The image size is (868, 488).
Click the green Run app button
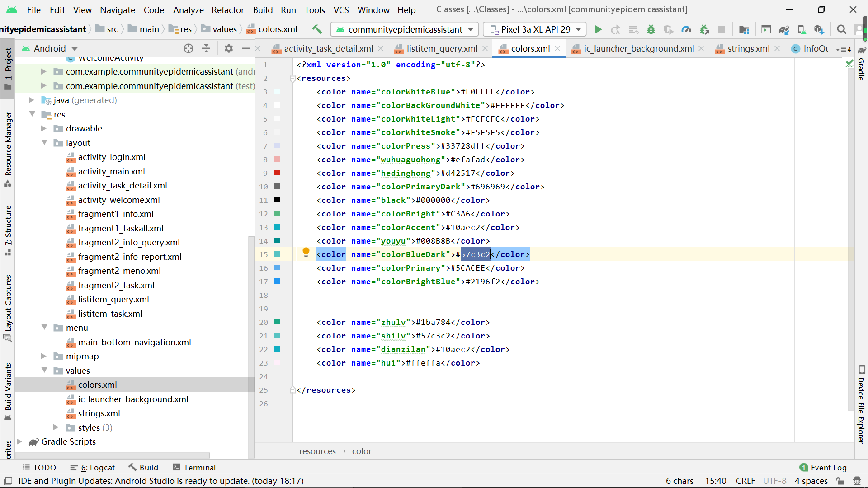pos(598,29)
